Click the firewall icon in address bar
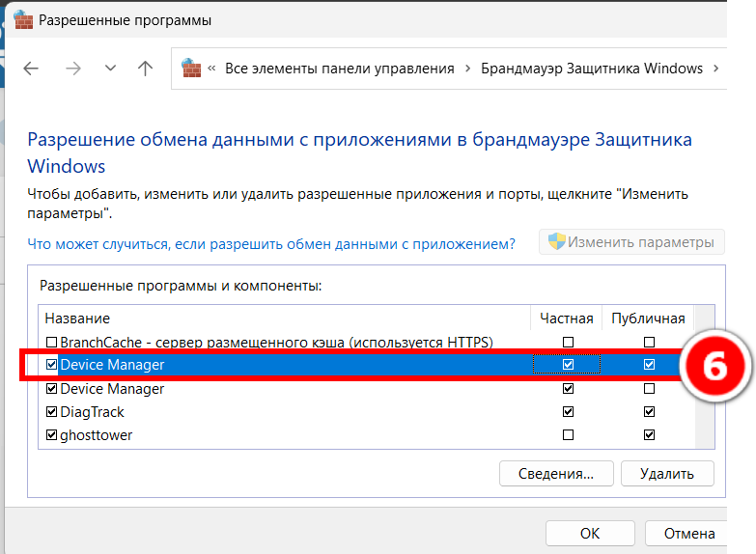 point(191,68)
